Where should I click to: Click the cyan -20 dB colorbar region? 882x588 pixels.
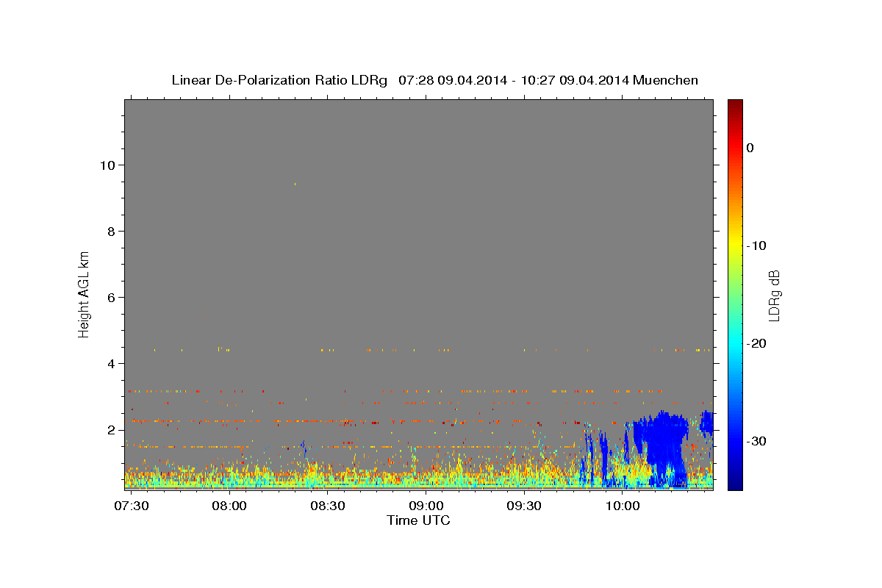735,343
